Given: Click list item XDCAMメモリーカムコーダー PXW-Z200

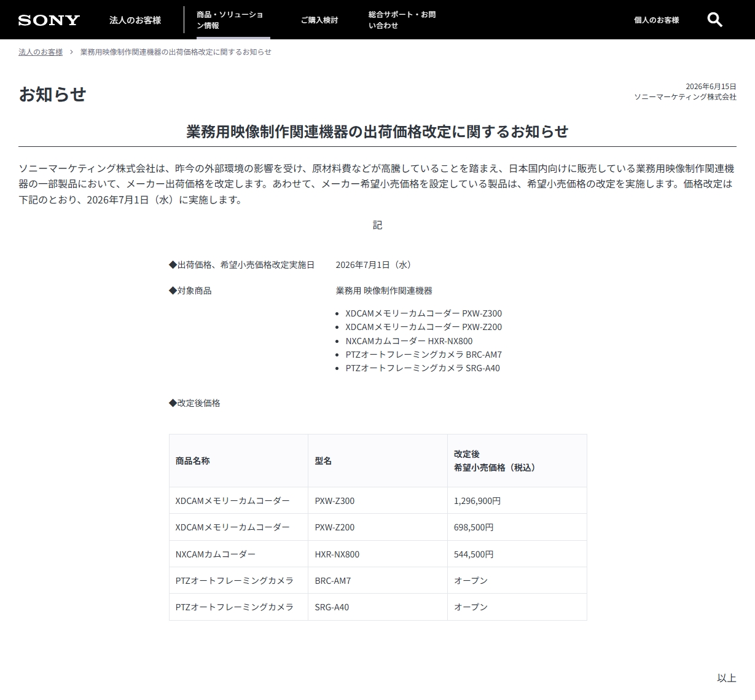Looking at the screenshot, I should pyautogui.click(x=423, y=327).
